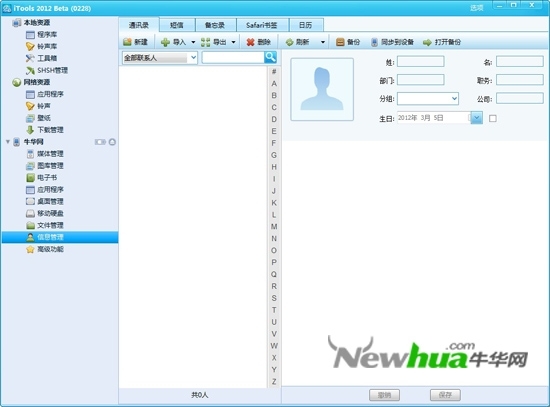Click the 新建 new contact icon

(127, 42)
